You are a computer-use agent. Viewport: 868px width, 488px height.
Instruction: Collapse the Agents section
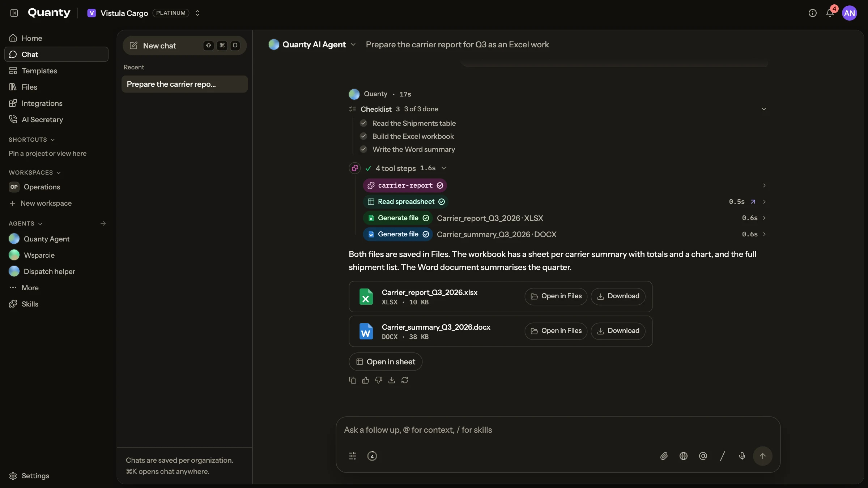coord(26,223)
